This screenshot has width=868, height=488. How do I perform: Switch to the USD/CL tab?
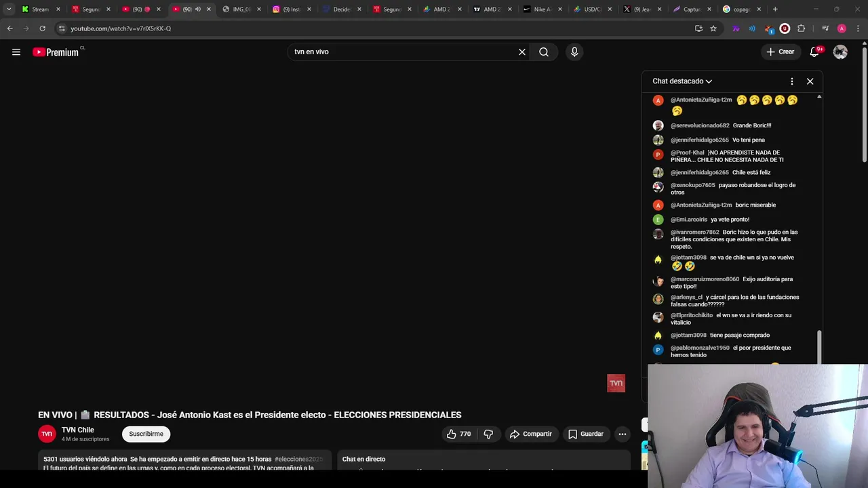pyautogui.click(x=592, y=9)
